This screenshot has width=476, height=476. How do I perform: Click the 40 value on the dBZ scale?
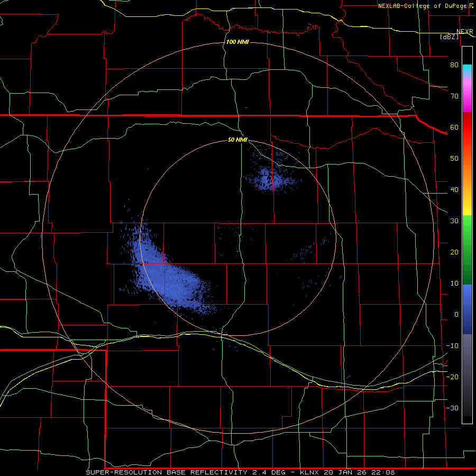pyautogui.click(x=454, y=190)
